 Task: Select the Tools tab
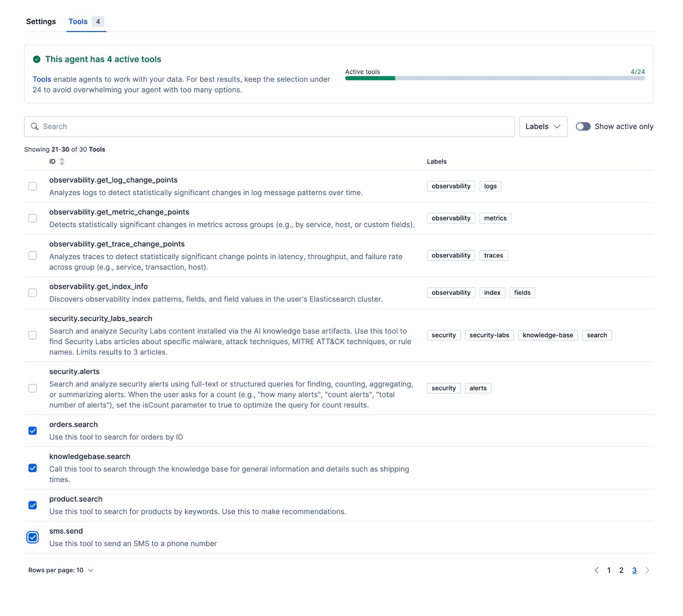pos(78,21)
